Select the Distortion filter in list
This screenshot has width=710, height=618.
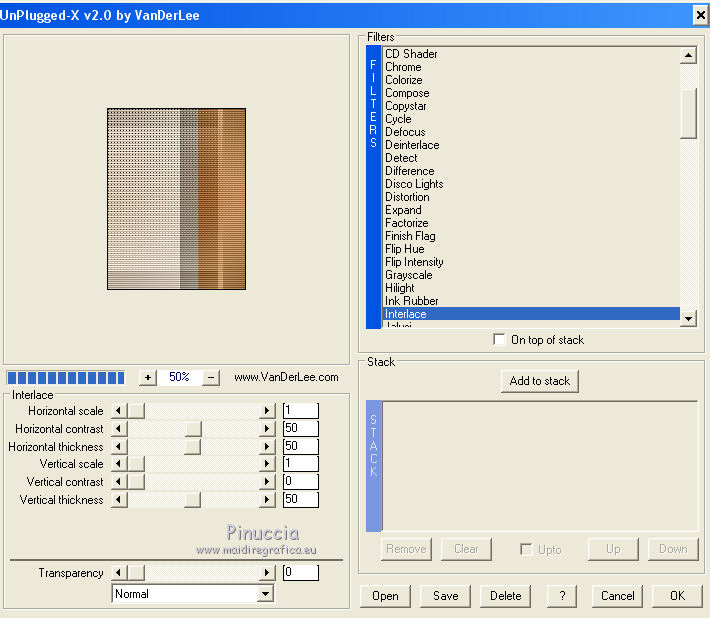[407, 197]
